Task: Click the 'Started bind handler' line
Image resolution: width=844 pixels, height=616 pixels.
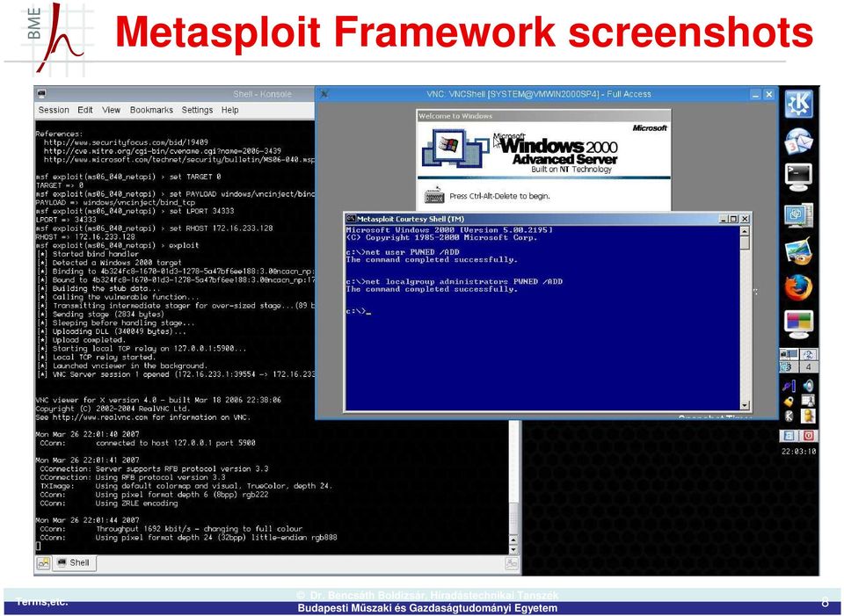Action: tap(87, 254)
